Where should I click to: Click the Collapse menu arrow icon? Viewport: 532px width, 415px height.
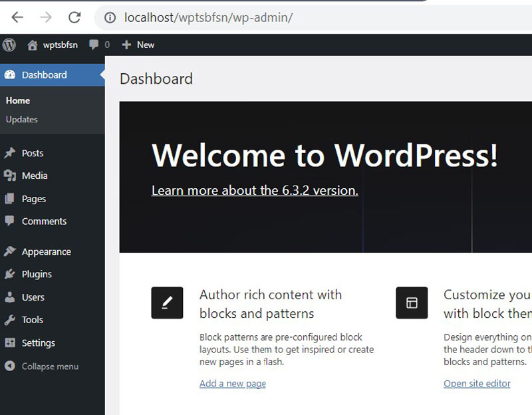(x=10, y=366)
